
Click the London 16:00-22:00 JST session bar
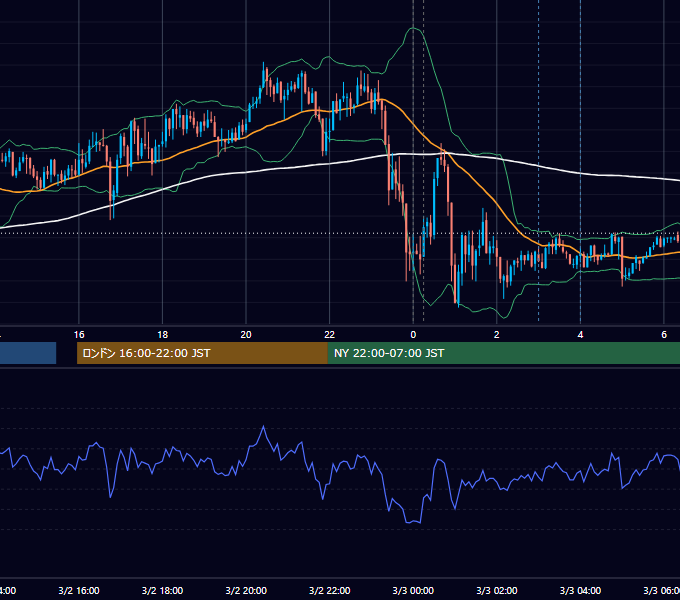pyautogui.click(x=202, y=353)
